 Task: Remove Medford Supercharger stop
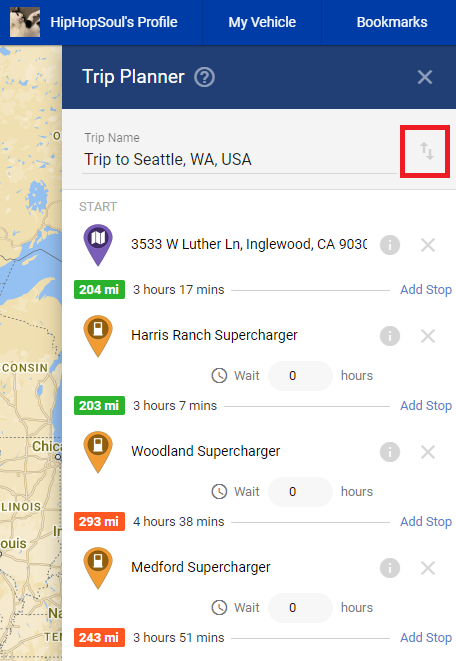(x=428, y=568)
